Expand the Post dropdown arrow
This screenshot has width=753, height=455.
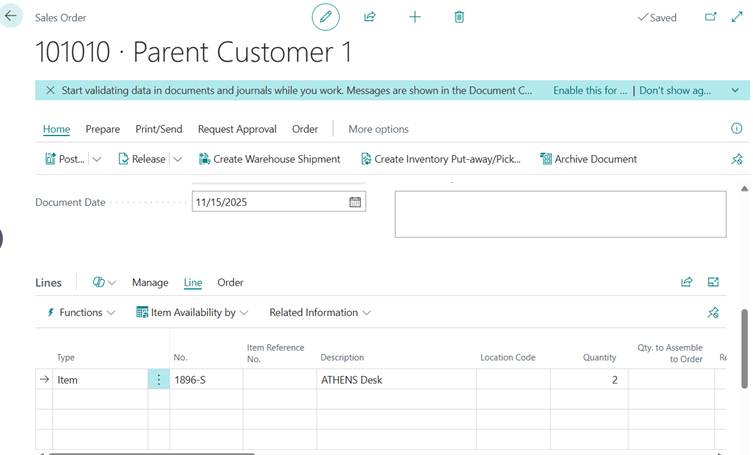tap(97, 159)
